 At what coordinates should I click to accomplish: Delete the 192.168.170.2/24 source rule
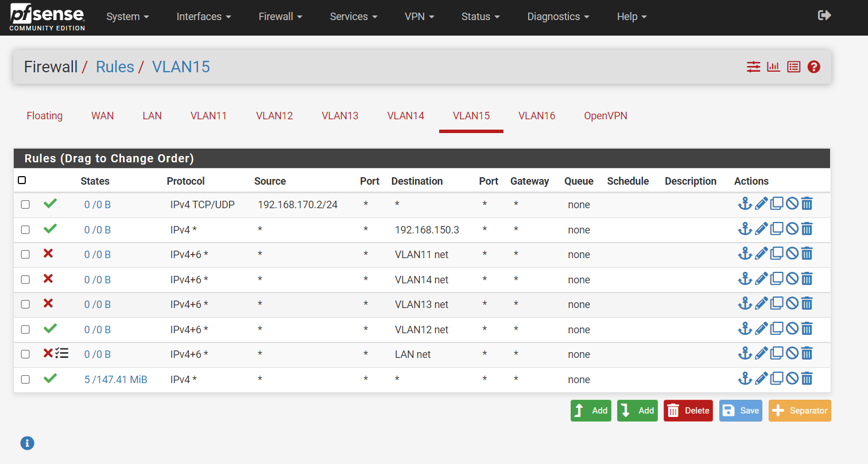(x=807, y=204)
